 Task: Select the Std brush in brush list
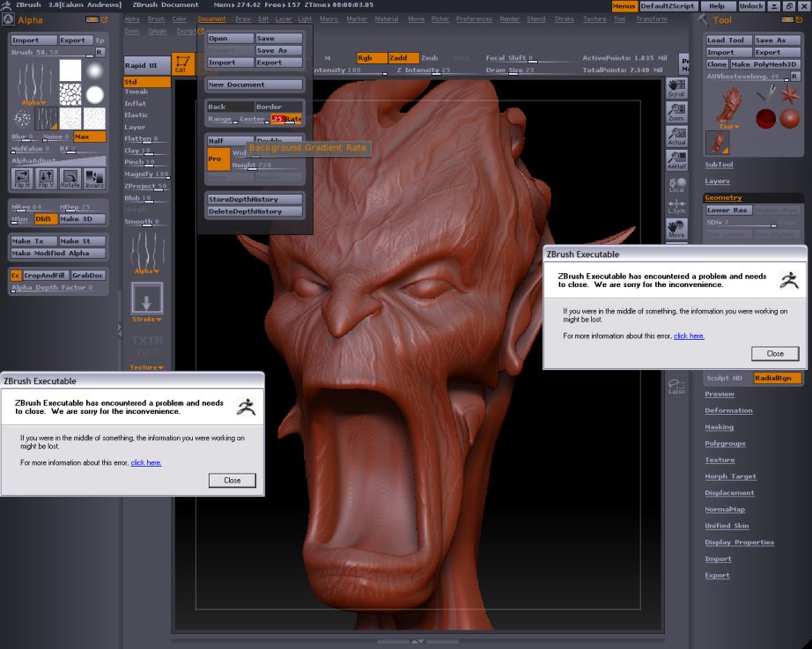pyautogui.click(x=147, y=82)
